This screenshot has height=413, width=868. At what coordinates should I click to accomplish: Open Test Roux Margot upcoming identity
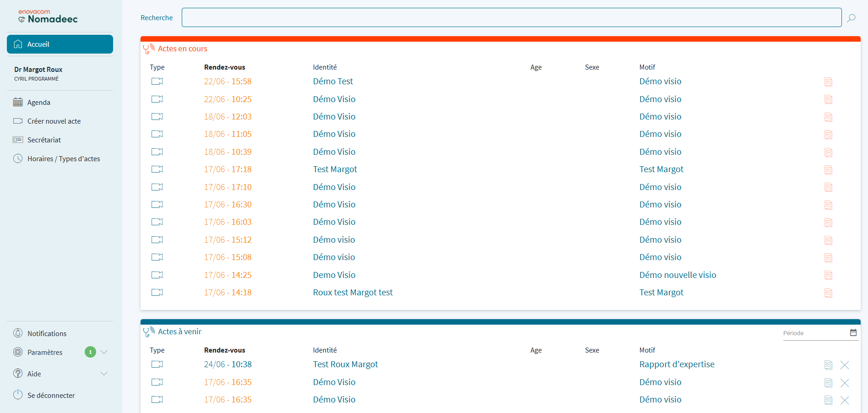[345, 364]
